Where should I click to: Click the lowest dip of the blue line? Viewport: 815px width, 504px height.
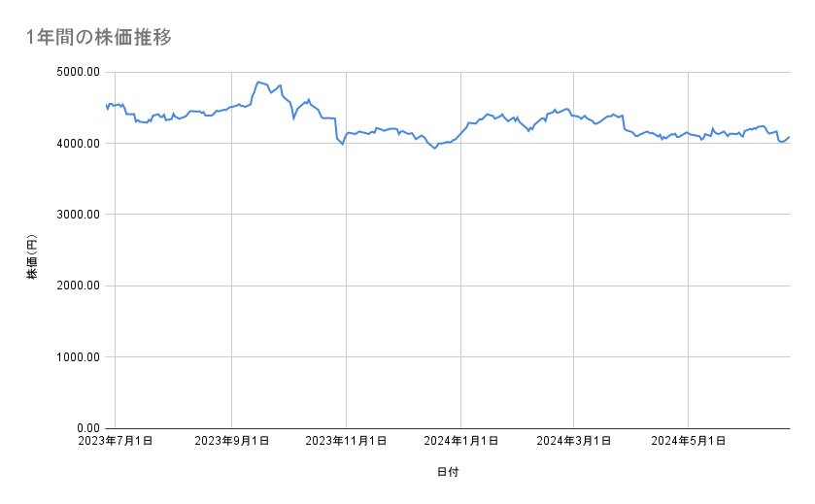(x=434, y=148)
